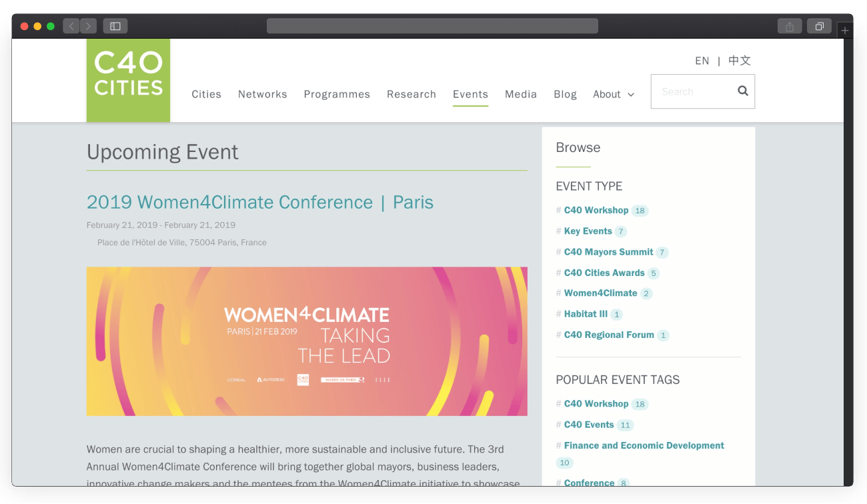Go forward with browser forward arrow

pyautogui.click(x=89, y=26)
